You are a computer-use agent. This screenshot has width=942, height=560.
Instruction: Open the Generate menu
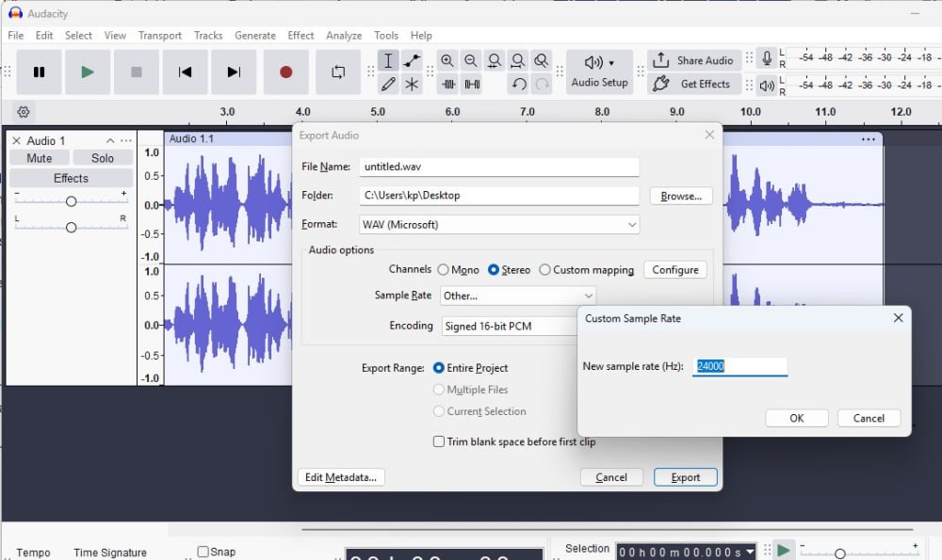[255, 36]
